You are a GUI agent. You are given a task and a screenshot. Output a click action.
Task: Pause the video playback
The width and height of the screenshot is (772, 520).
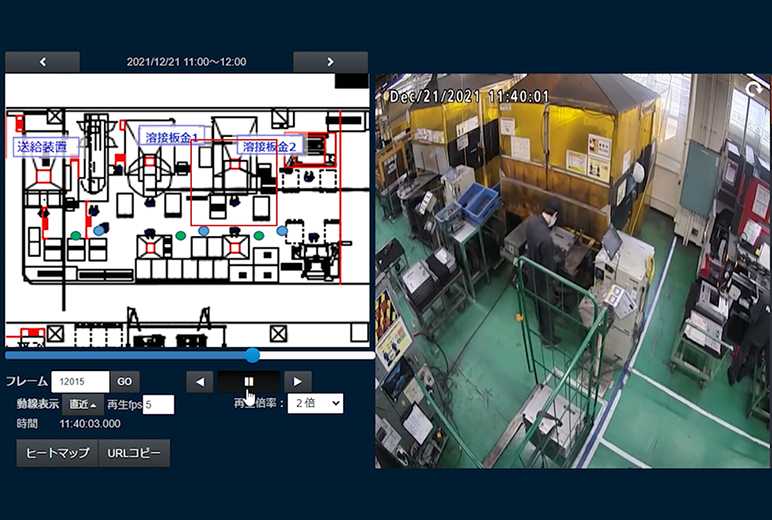pyautogui.click(x=249, y=381)
